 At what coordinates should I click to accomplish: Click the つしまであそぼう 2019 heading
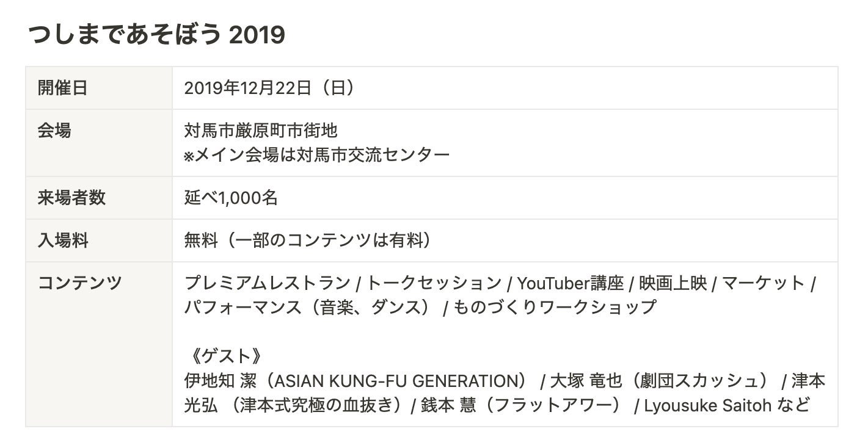coord(157,35)
